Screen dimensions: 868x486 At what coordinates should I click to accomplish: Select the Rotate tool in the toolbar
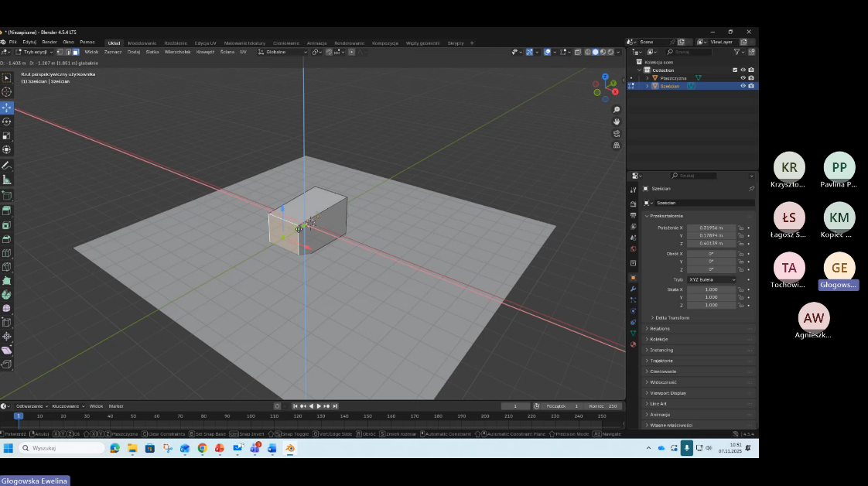[7, 122]
